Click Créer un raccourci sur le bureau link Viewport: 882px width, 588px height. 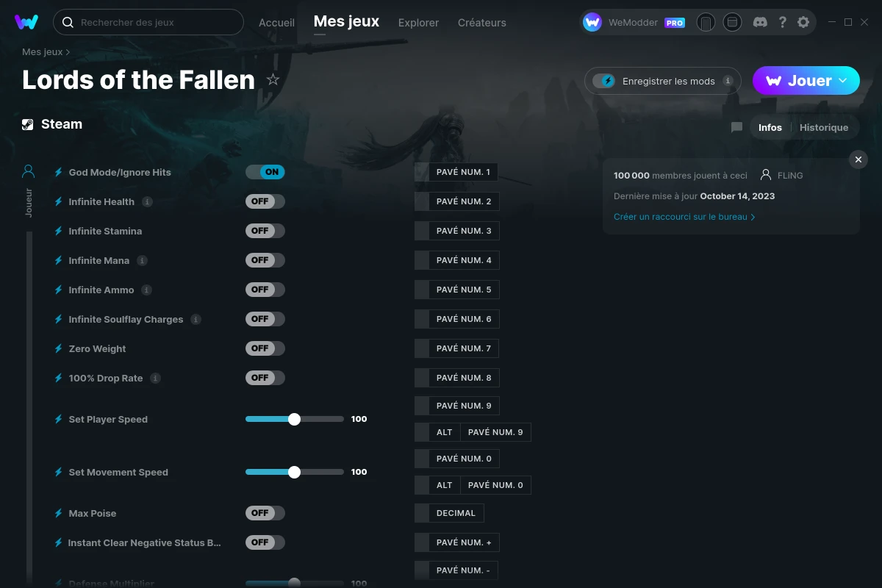coord(684,217)
